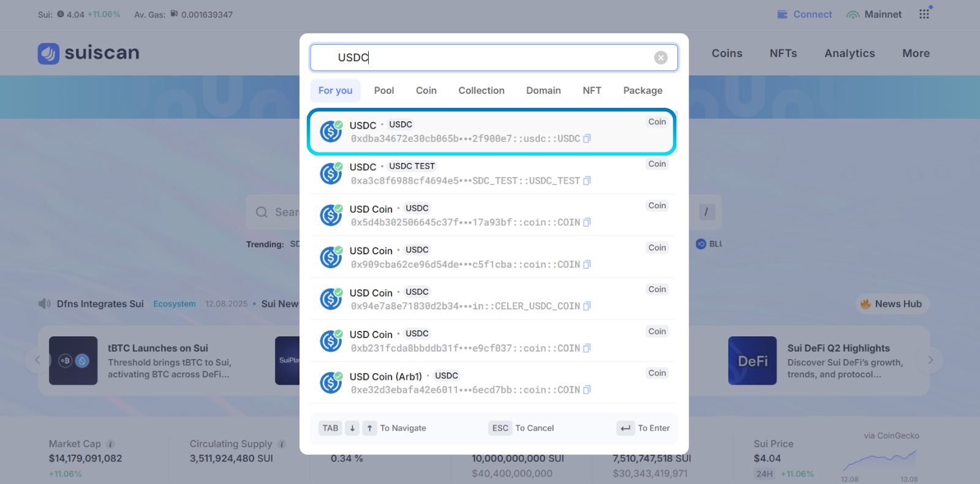Open USD Coin (Arb1) result
The width and height of the screenshot is (980, 484).
click(491, 382)
